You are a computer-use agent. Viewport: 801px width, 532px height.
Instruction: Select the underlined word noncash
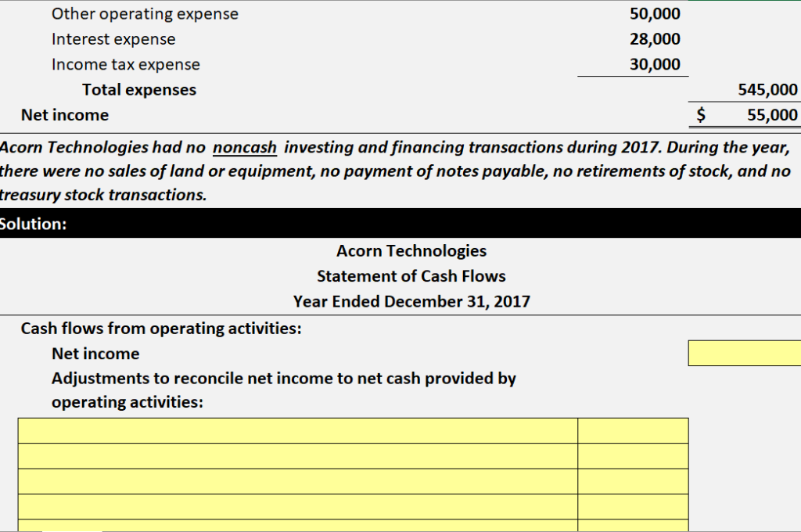coord(245,147)
